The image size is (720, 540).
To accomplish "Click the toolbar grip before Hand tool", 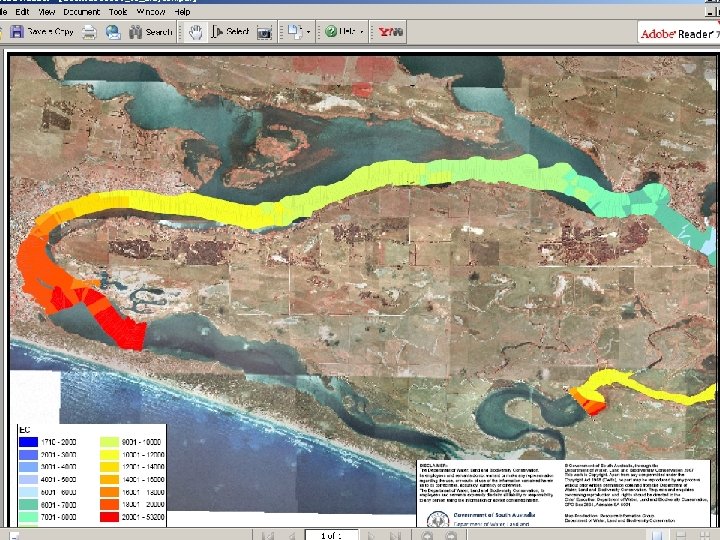I will click(180, 32).
